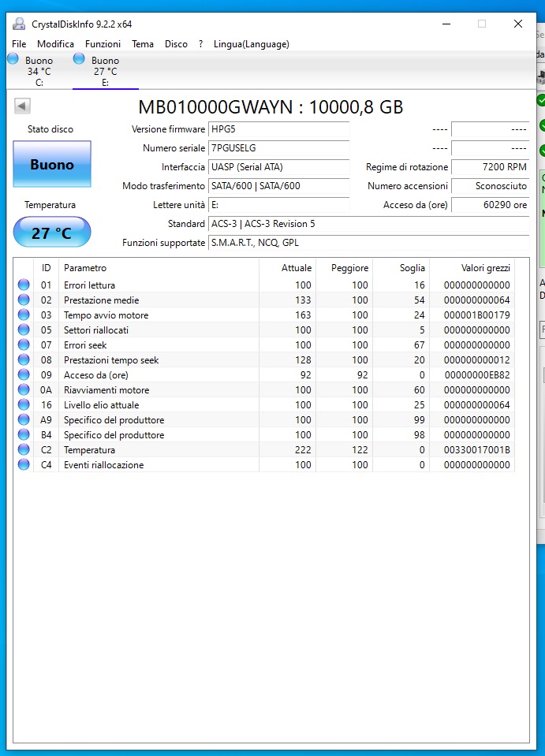The width and height of the screenshot is (545, 756).
Task: Select the Errori seek parameter row
Action: [x=264, y=344]
